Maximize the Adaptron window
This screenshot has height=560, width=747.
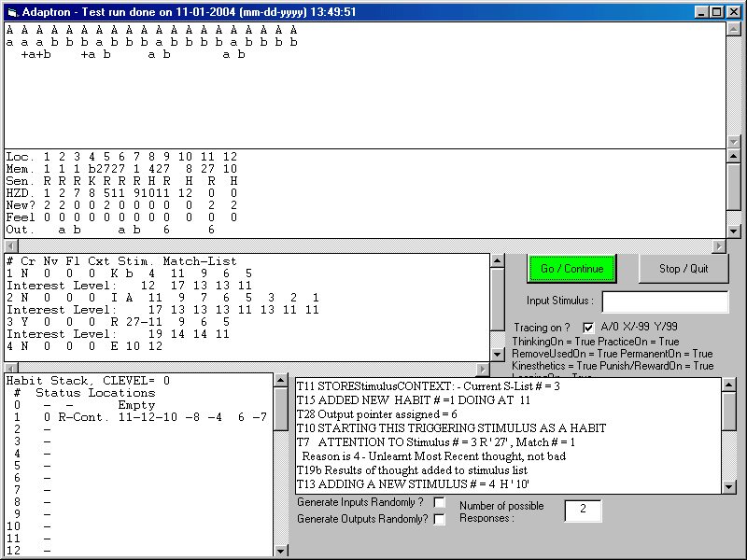716,12
